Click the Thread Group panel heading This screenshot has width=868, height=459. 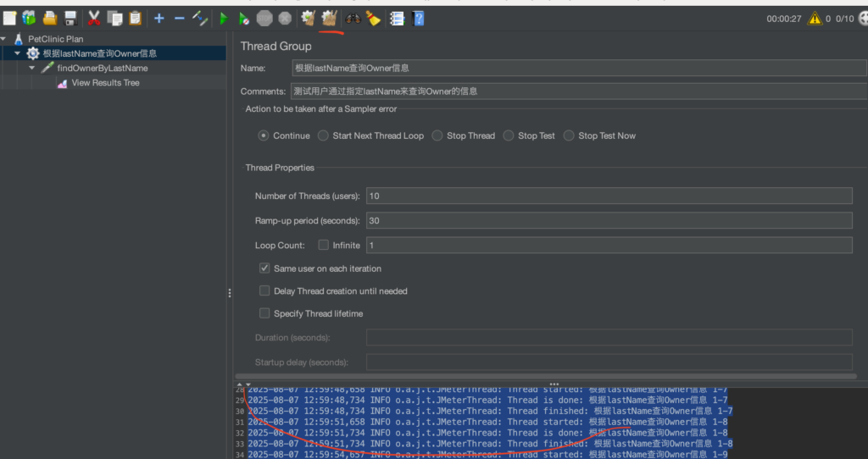point(275,47)
